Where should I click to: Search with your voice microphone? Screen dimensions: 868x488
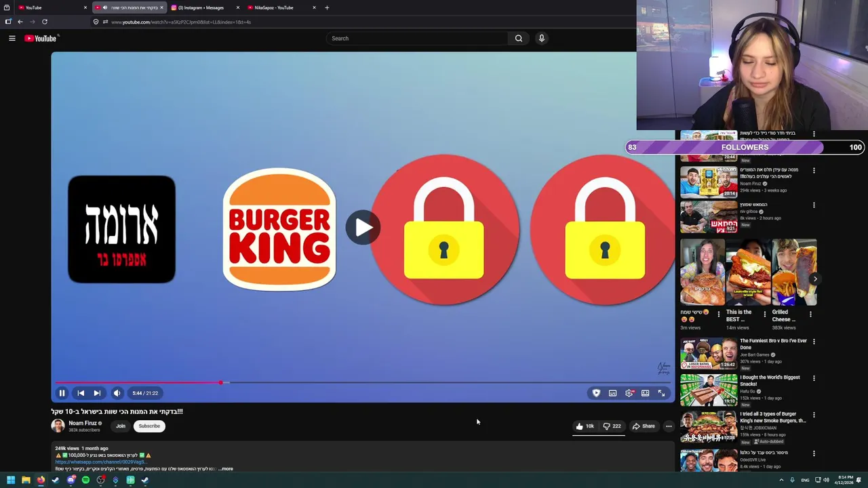click(542, 39)
